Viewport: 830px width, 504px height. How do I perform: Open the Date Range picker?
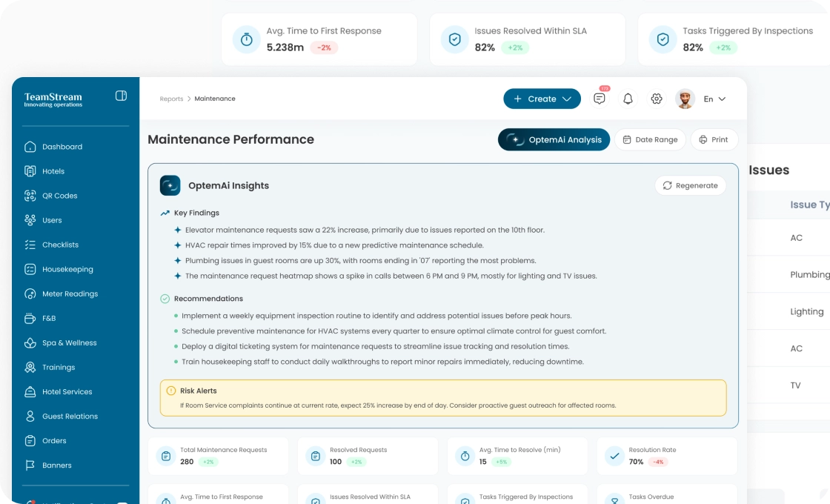650,139
